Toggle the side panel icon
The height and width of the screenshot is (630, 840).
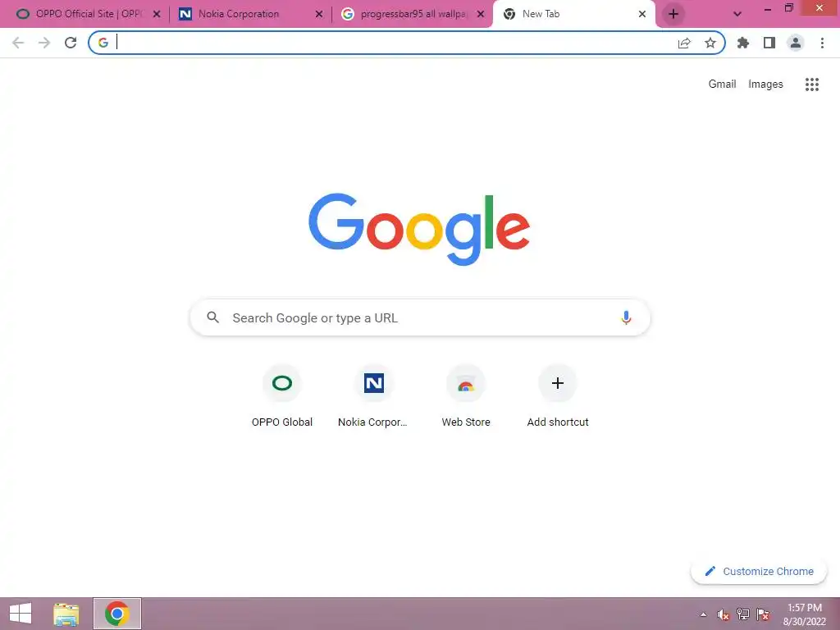[769, 43]
